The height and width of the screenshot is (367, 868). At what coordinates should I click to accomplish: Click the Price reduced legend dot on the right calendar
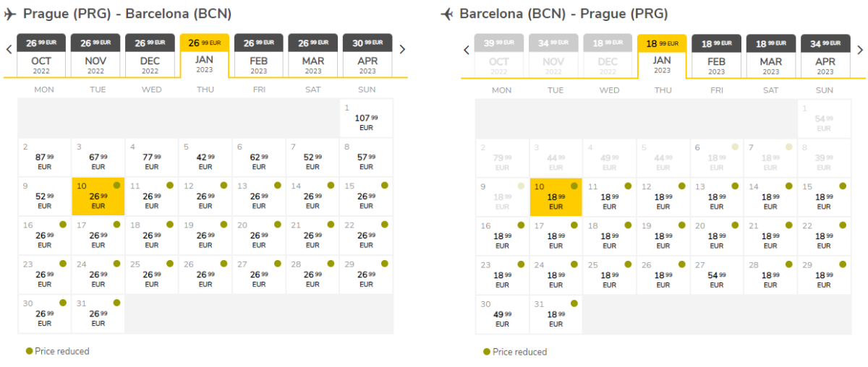(487, 352)
